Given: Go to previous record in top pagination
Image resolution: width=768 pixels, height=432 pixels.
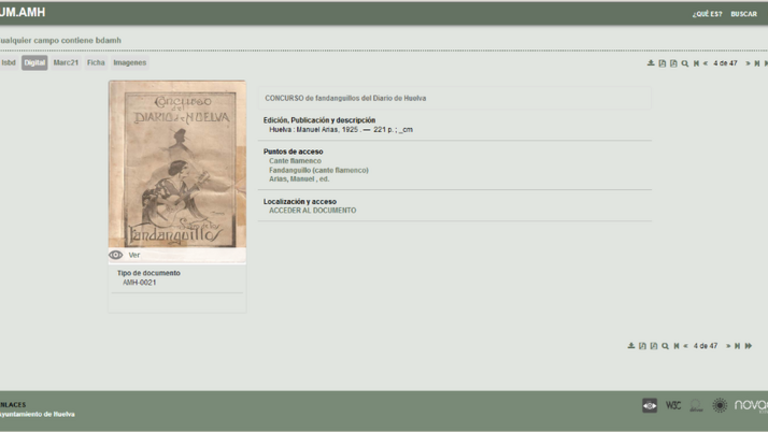Looking at the screenshot, I should click(x=706, y=63).
